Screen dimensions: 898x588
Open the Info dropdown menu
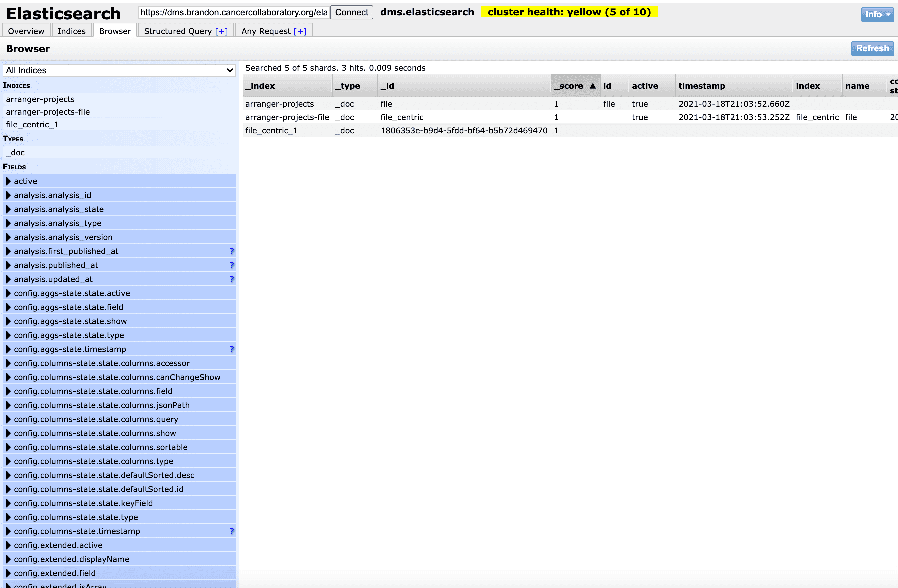pos(877,14)
